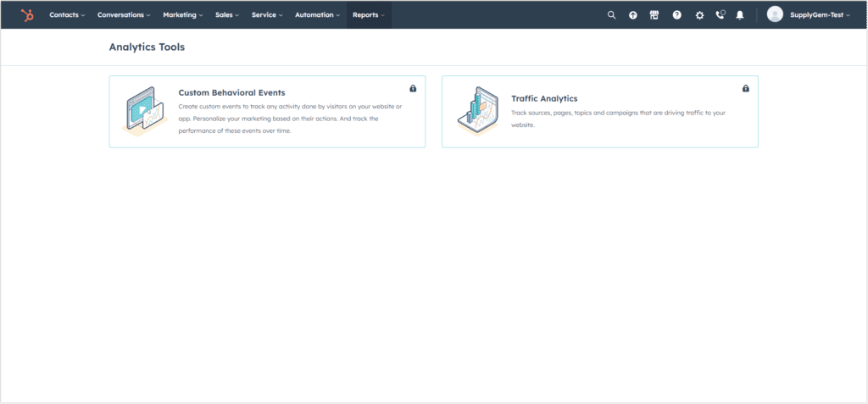Open the marketplace storefront icon

(654, 15)
